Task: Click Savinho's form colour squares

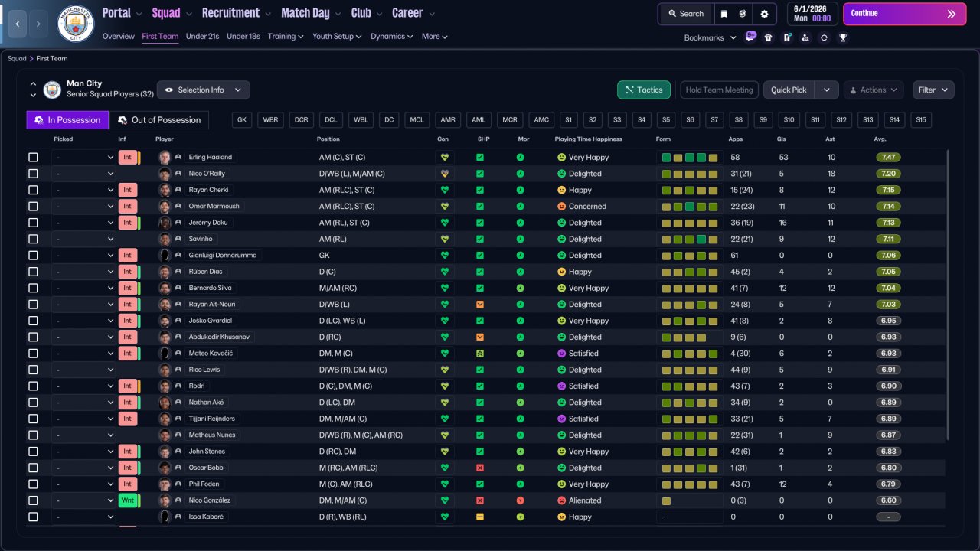Action: pos(690,239)
